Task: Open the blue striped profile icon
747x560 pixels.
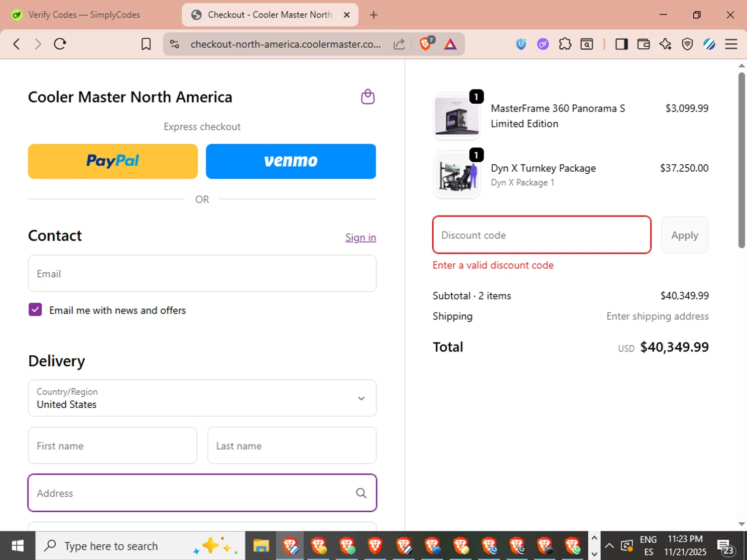Action: point(709,44)
